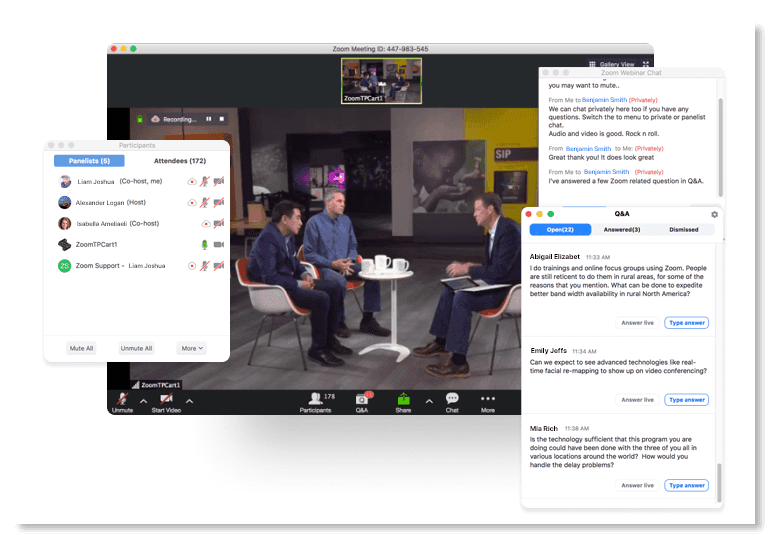Select the Answered(3) tab in Q&A
The height and width of the screenshot is (552, 770).
pyautogui.click(x=622, y=229)
